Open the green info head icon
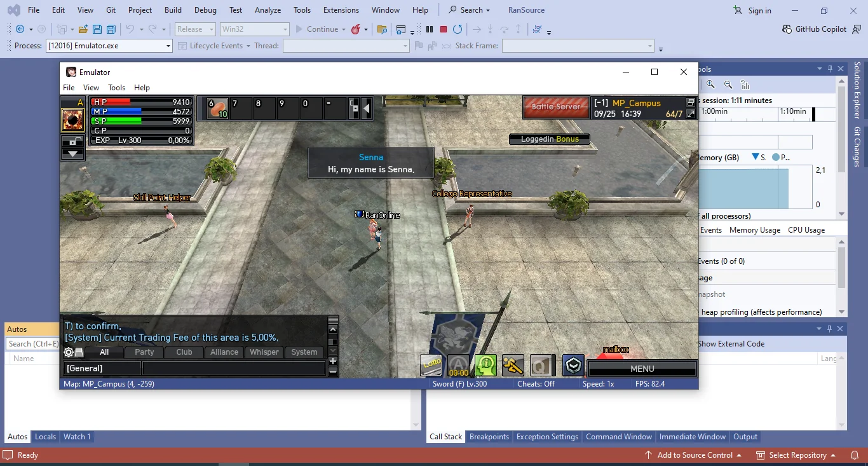The height and width of the screenshot is (466, 868). click(486, 365)
